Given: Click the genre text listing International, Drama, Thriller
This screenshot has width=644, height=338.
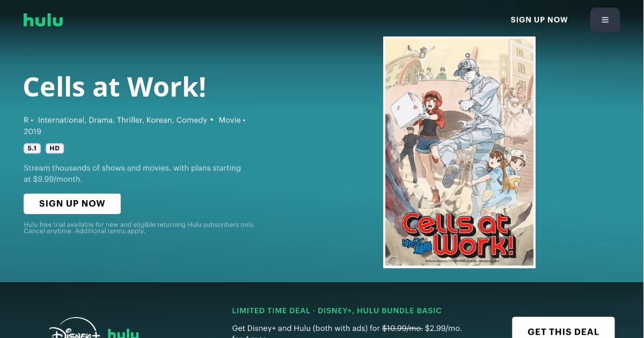Looking at the screenshot, I should point(122,120).
